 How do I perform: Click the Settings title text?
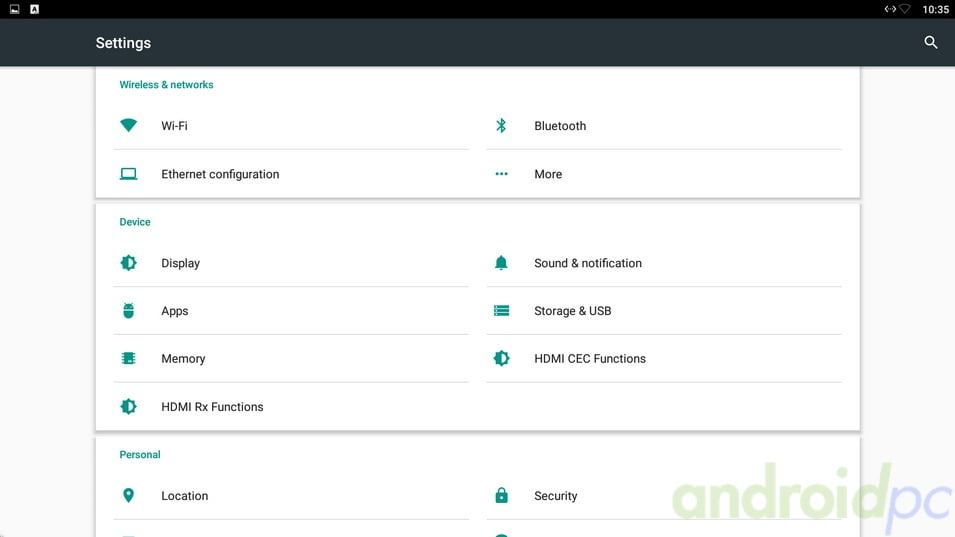[x=123, y=43]
